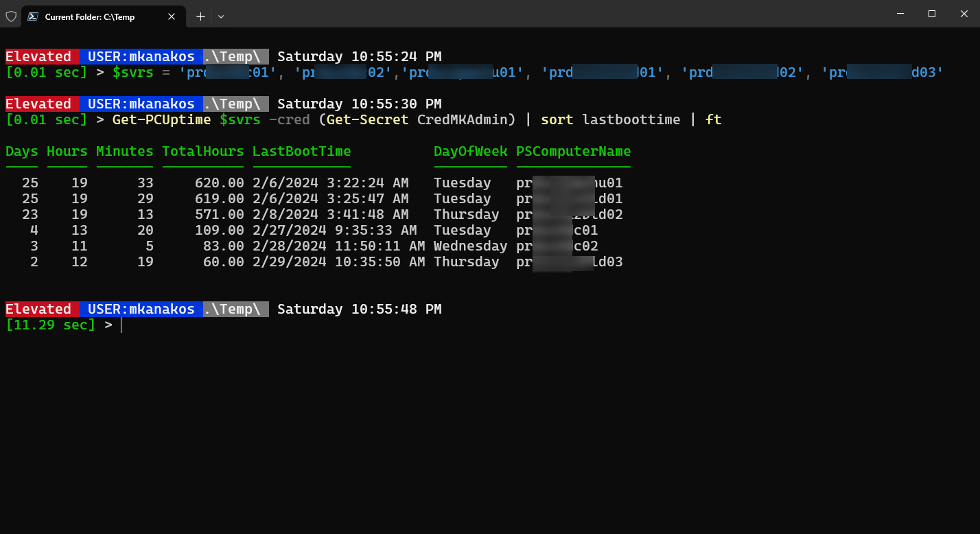Click the 'TotalHours' column header
Viewport: 980px width, 534px height.
(x=203, y=152)
